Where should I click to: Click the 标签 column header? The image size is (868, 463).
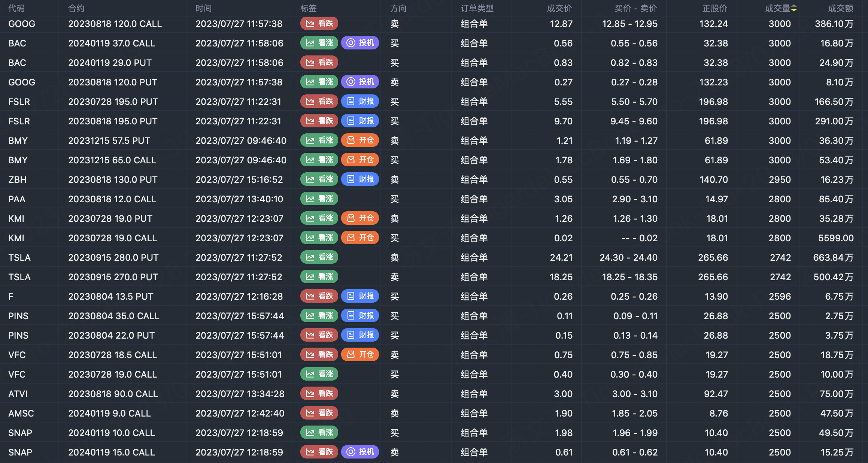pos(309,8)
